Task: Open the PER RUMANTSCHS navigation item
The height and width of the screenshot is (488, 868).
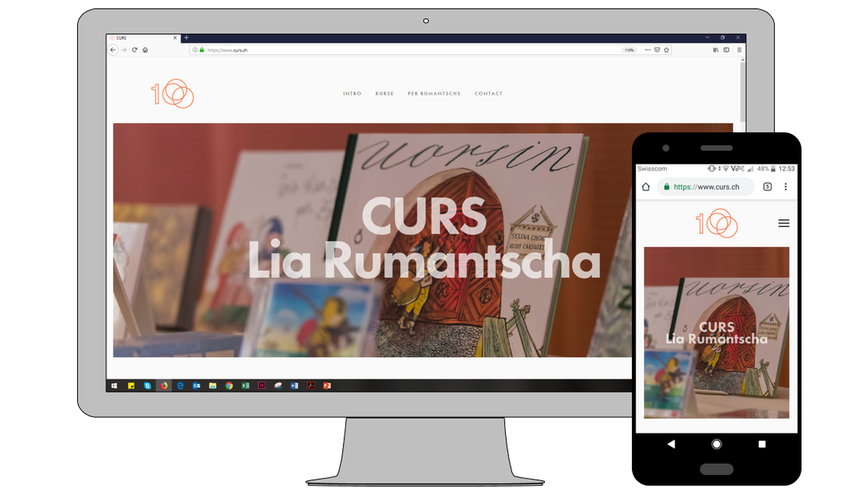Action: point(434,94)
